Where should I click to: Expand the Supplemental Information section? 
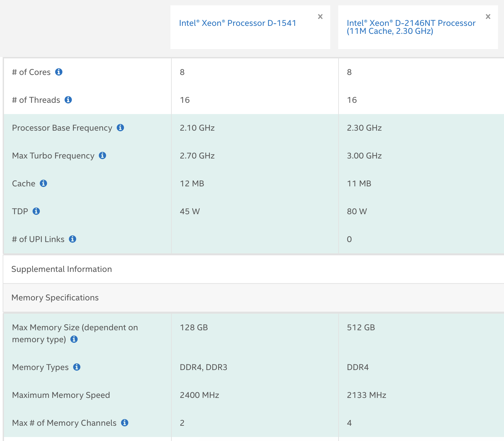click(253, 269)
